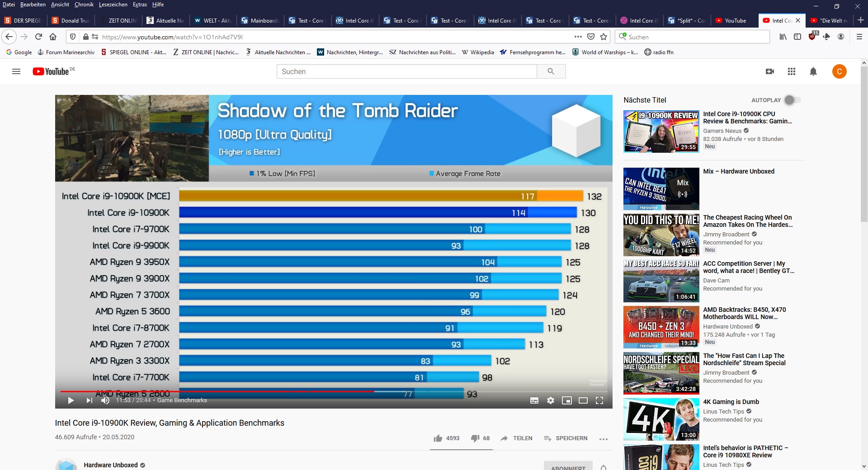Share the video via TEILEN
The width and height of the screenshot is (868, 470).
(516, 438)
